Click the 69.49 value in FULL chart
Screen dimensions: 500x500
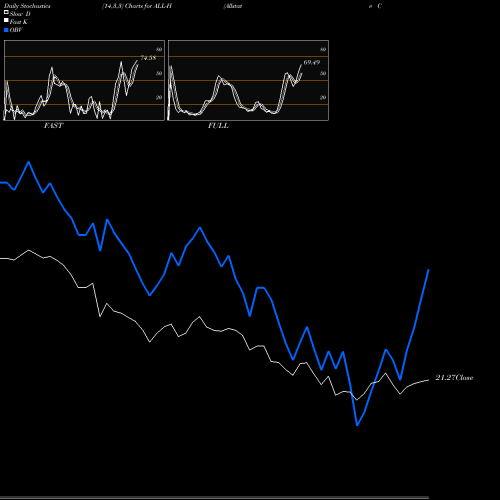pos(312,62)
